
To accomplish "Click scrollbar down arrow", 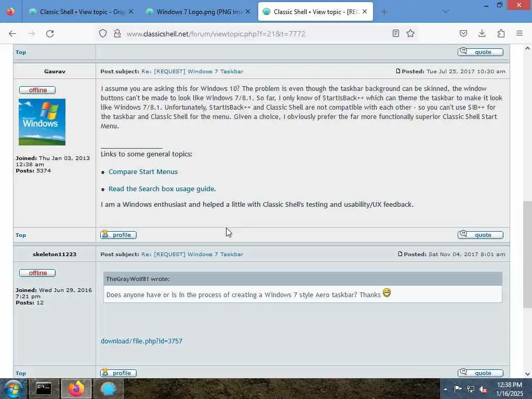I will coord(527,374).
